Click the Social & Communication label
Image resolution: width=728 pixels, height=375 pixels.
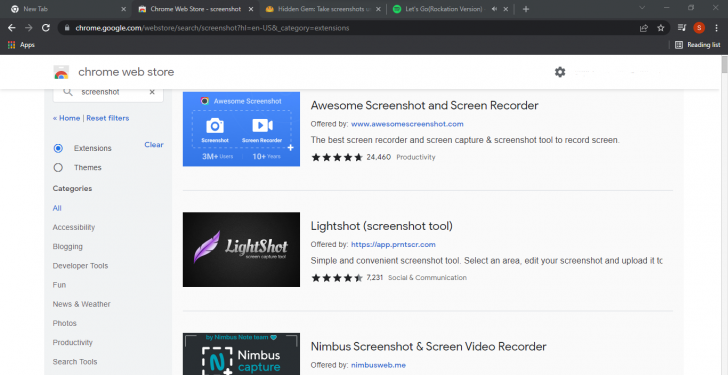(427, 278)
